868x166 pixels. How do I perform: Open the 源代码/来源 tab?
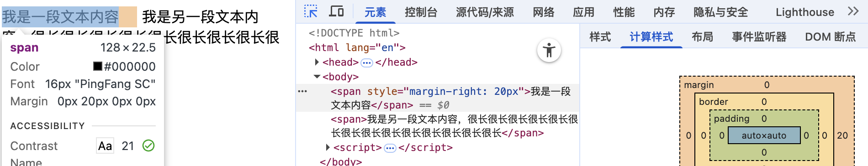[x=485, y=12]
